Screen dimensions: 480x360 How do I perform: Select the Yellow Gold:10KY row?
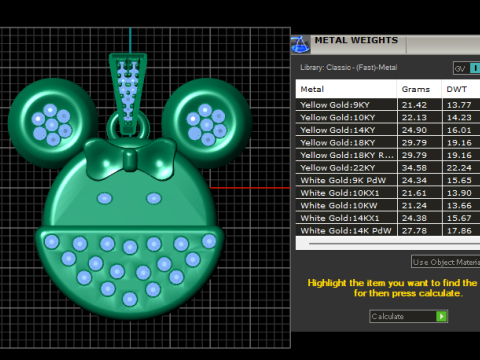(388, 117)
